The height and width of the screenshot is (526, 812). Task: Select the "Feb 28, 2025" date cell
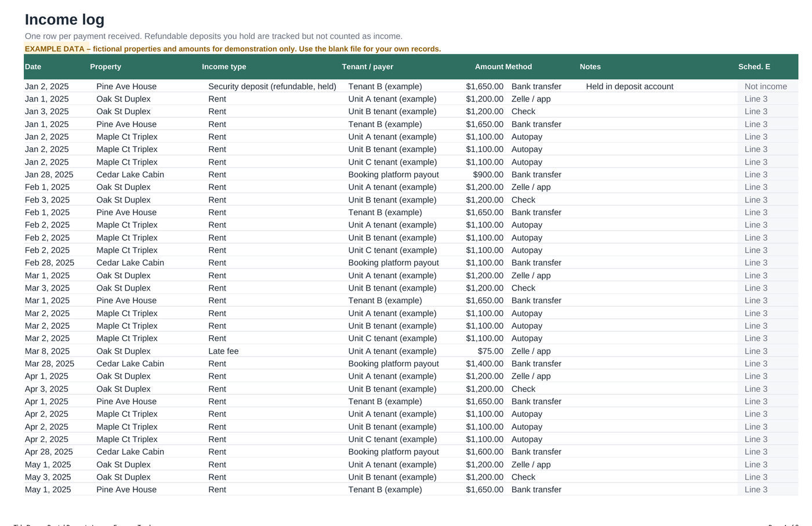[x=49, y=263]
